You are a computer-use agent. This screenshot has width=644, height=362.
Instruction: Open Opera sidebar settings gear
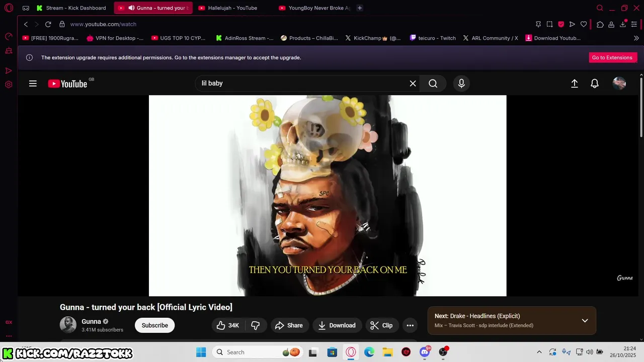coord(9,84)
